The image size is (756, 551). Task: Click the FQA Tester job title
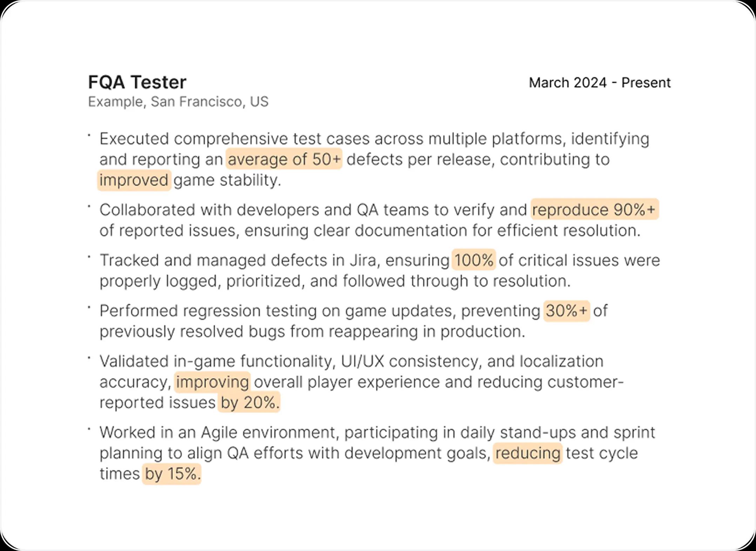click(137, 82)
